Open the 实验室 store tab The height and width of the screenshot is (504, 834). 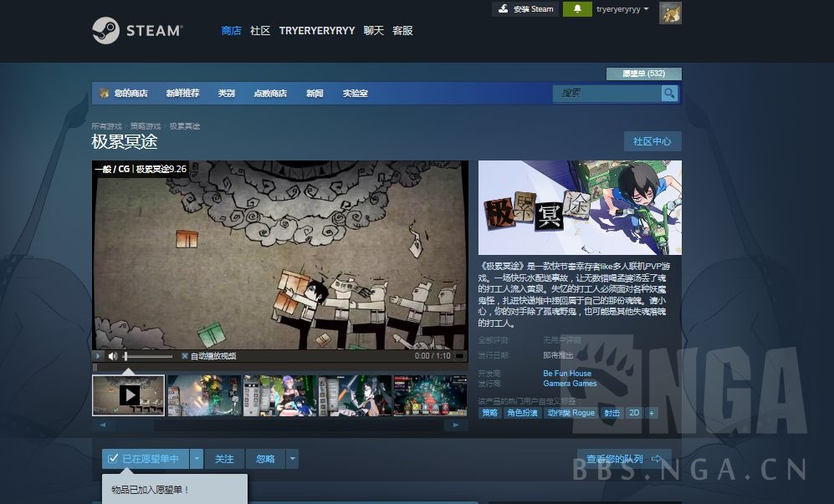click(x=356, y=94)
